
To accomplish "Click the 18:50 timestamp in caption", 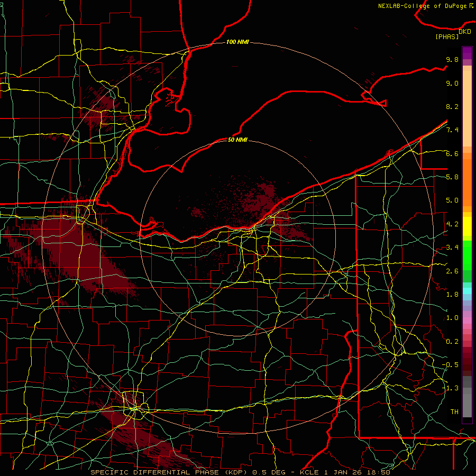I will tap(378, 472).
